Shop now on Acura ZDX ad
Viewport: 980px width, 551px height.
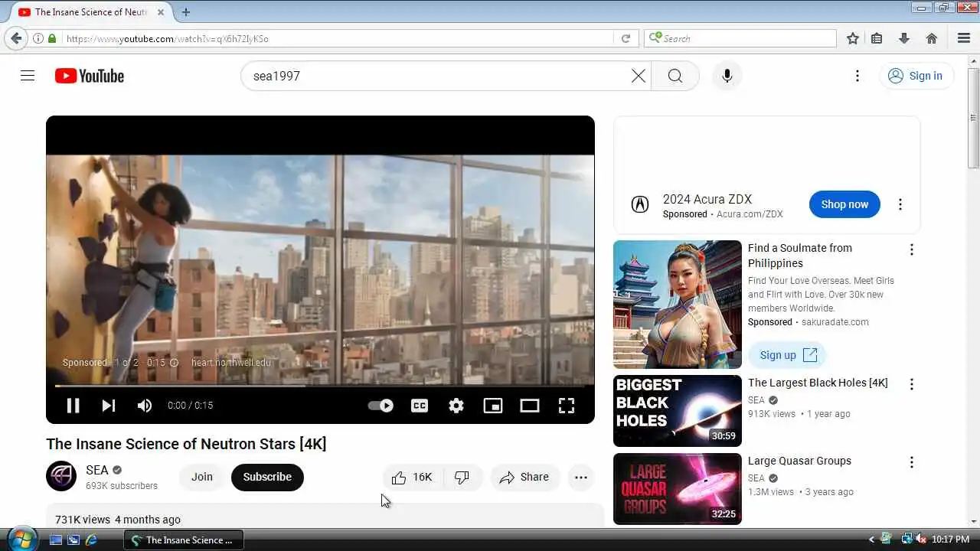click(844, 204)
